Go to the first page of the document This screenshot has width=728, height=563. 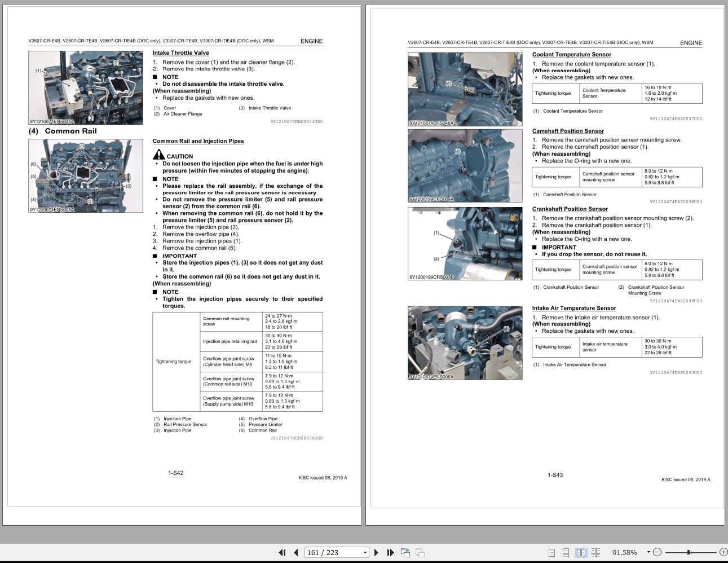283,552
